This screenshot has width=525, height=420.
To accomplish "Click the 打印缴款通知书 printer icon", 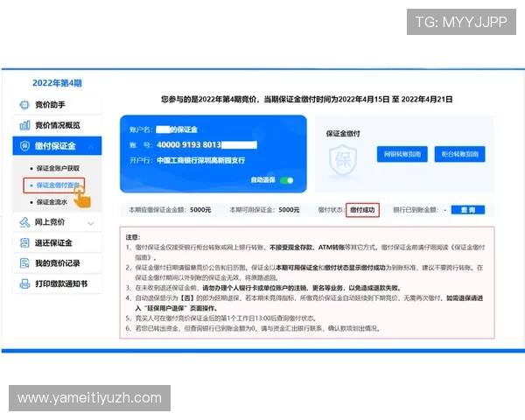I will pos(24,284).
